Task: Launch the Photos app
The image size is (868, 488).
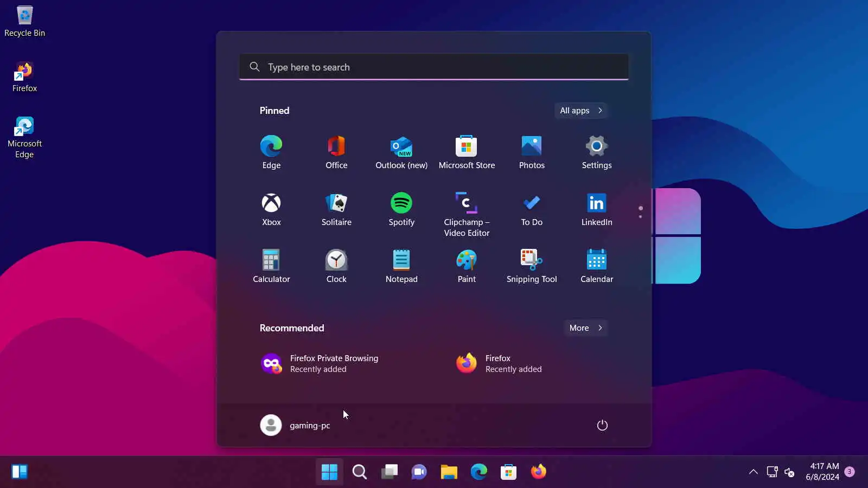Action: click(532, 152)
